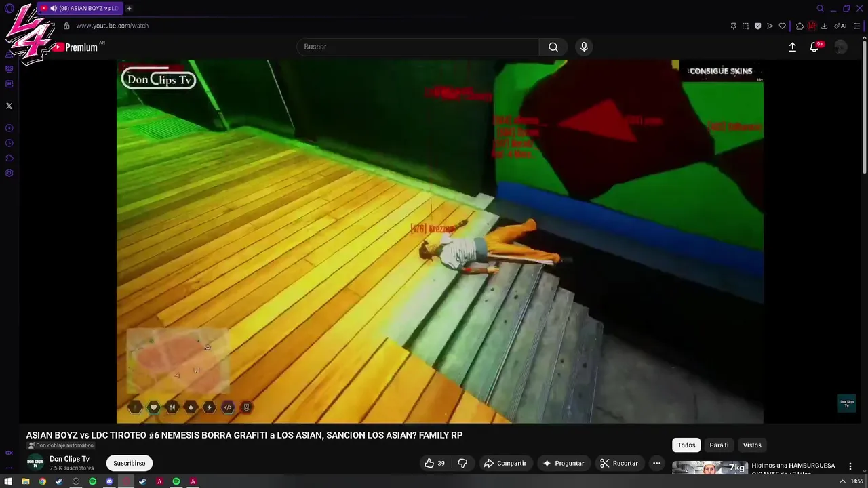Open Don Clips Tv channel avatar
The image size is (868, 488).
[x=35, y=463]
